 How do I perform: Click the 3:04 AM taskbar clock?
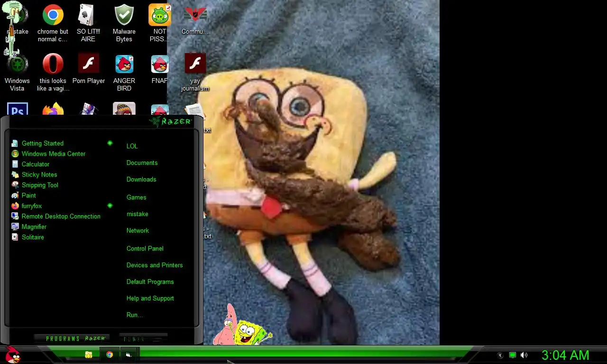pyautogui.click(x=565, y=355)
